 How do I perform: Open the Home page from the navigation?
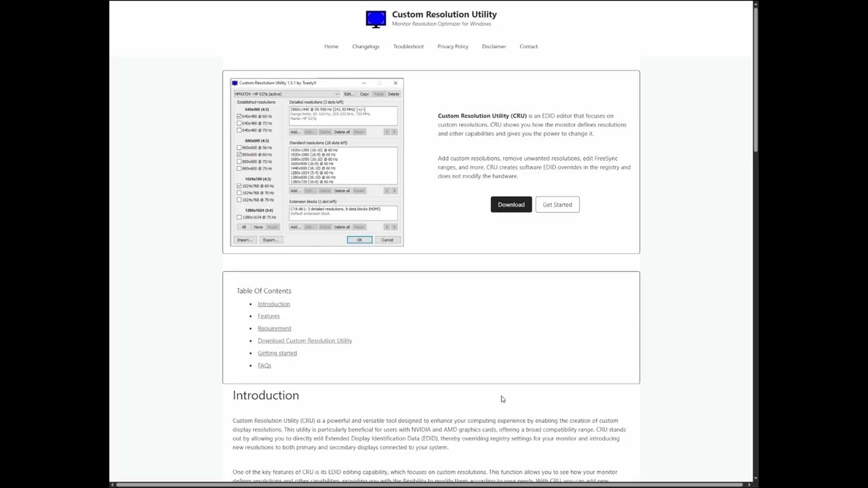click(331, 46)
